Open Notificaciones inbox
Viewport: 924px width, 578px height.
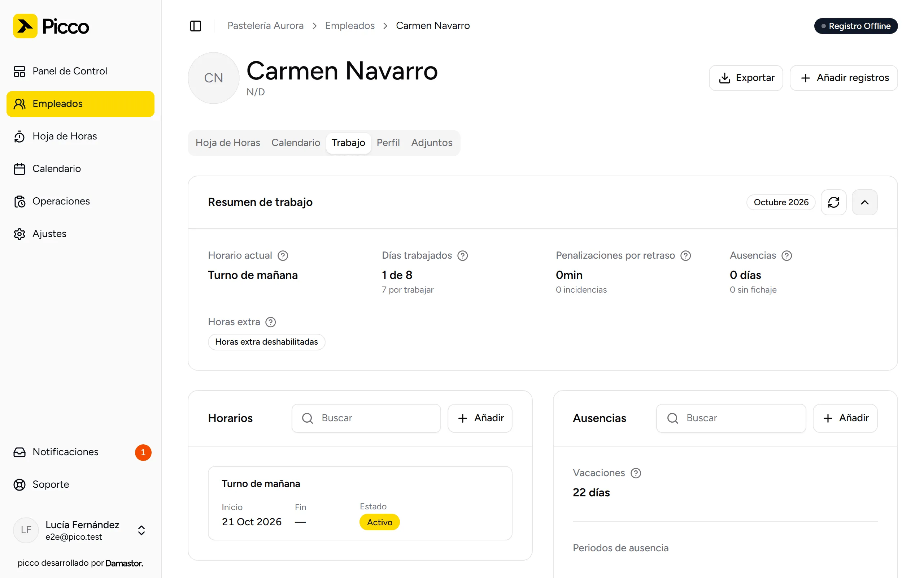(x=80, y=452)
